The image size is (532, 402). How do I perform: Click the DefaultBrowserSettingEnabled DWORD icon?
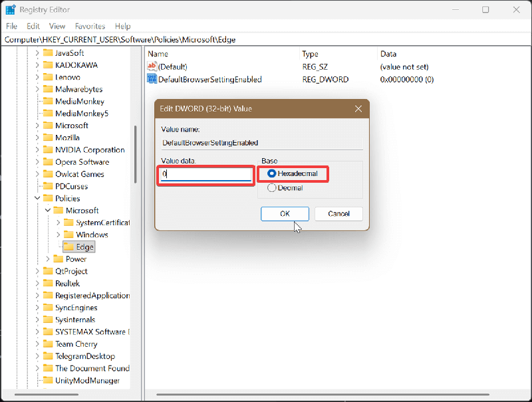pos(152,78)
